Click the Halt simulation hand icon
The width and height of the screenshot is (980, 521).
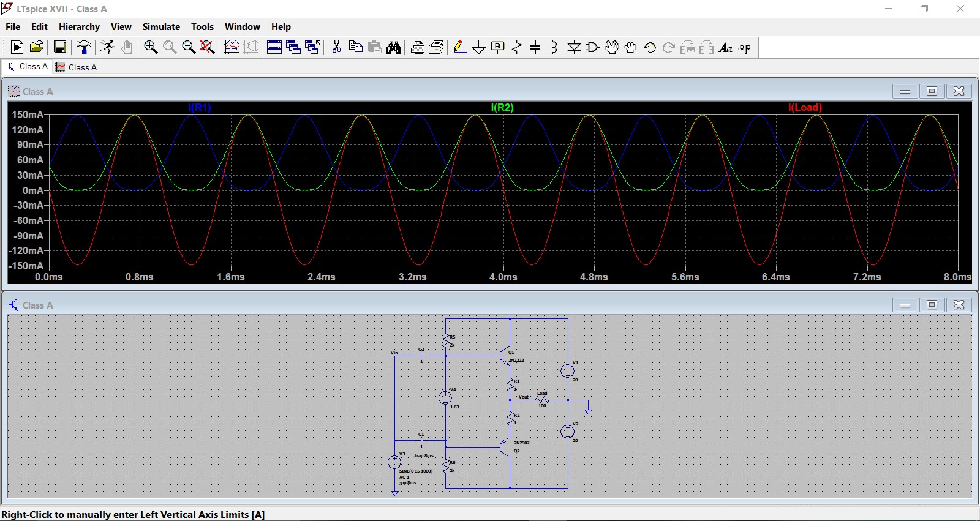click(x=127, y=47)
